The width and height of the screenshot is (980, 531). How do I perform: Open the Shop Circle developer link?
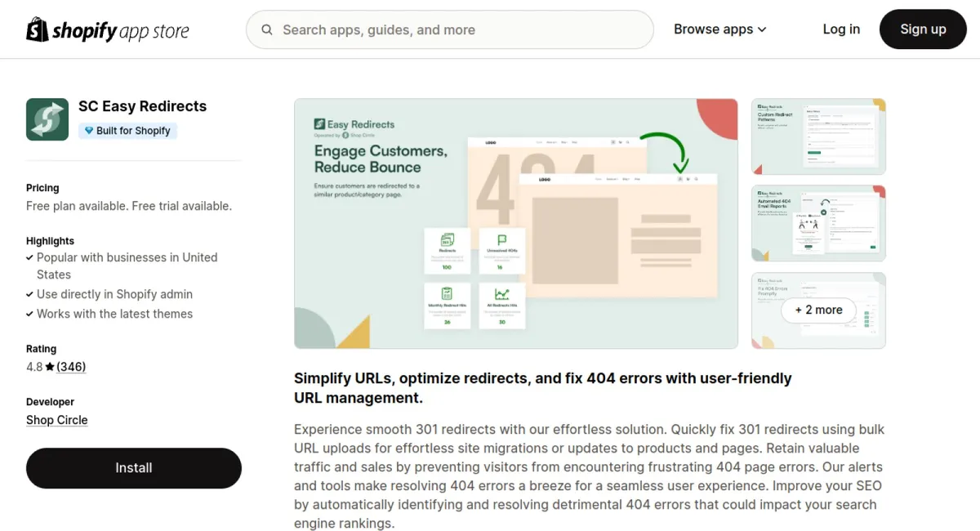57,420
